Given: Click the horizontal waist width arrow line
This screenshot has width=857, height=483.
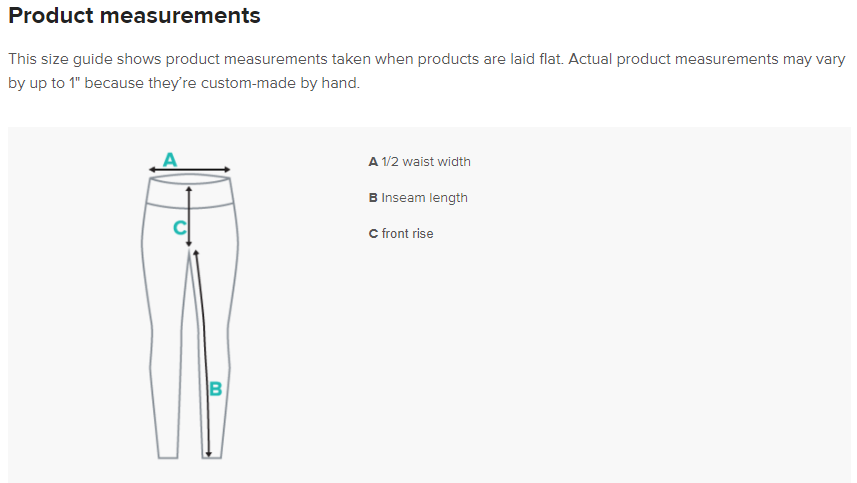Looking at the screenshot, I should 200,170.
